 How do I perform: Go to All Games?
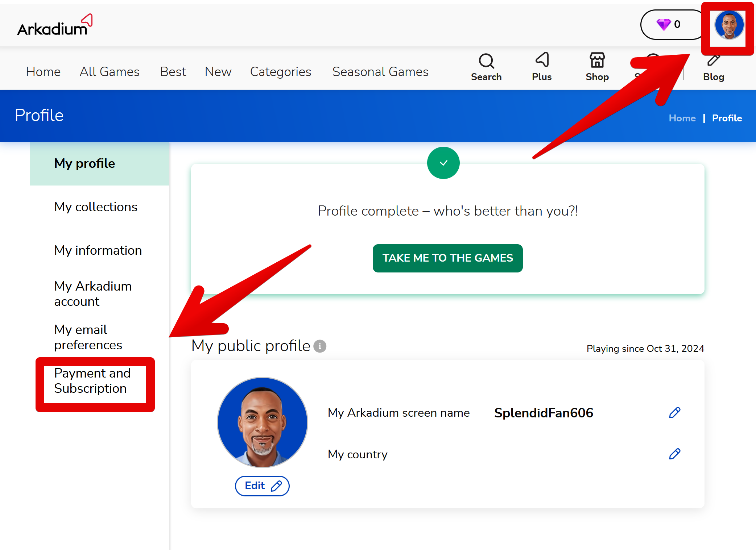pos(110,72)
